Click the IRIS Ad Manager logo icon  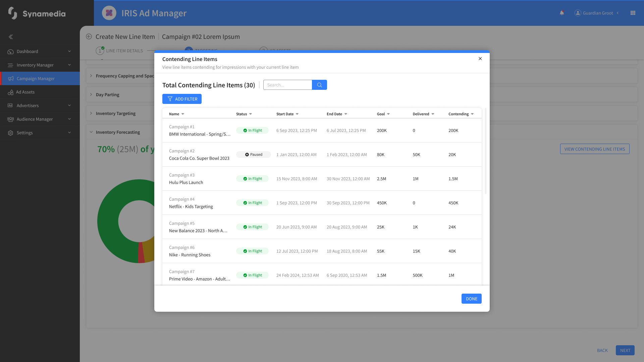(x=109, y=13)
